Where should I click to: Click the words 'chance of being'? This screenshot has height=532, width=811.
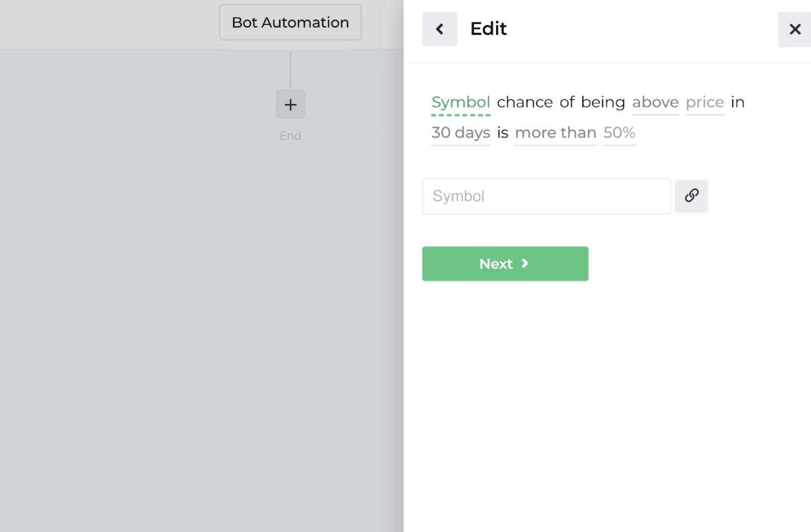tap(561, 102)
